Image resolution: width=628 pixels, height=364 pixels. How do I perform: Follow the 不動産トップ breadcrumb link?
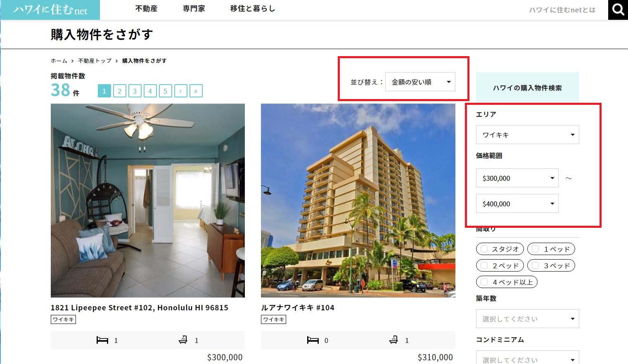coord(95,61)
